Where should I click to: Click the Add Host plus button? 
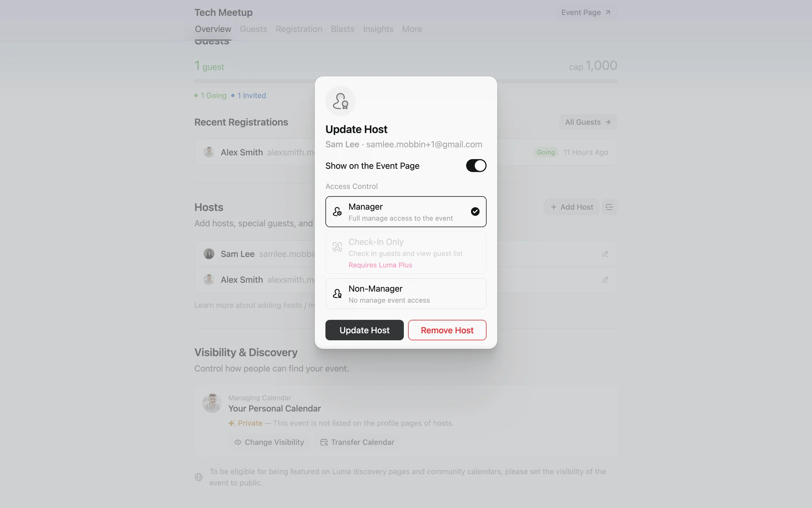pyautogui.click(x=571, y=207)
